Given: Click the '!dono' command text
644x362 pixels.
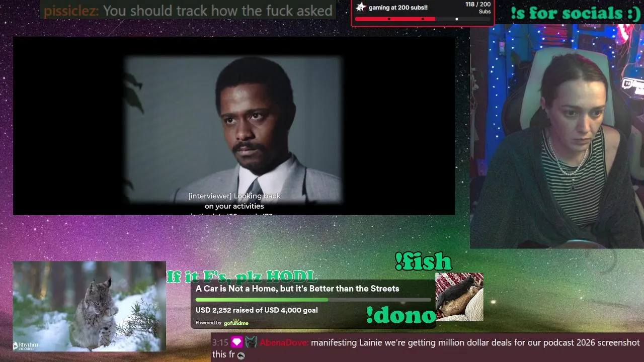Looking at the screenshot, I should [x=401, y=315].
